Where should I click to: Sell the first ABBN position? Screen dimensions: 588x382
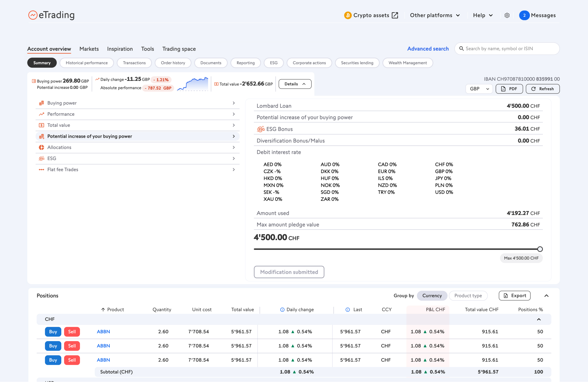(72, 332)
